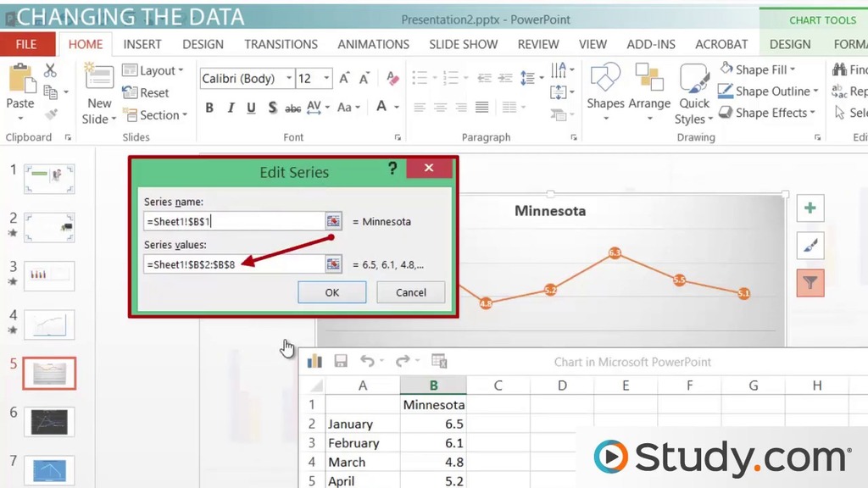Click the Cut scissors icon

[50, 71]
